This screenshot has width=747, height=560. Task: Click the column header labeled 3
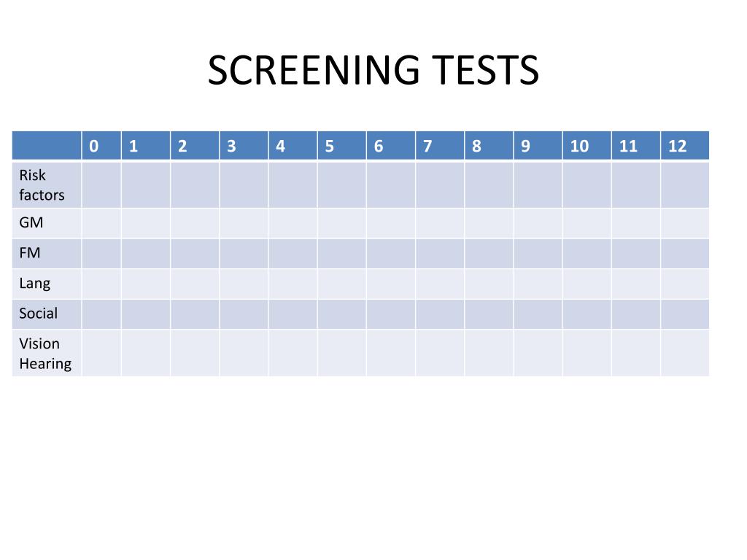(x=244, y=145)
